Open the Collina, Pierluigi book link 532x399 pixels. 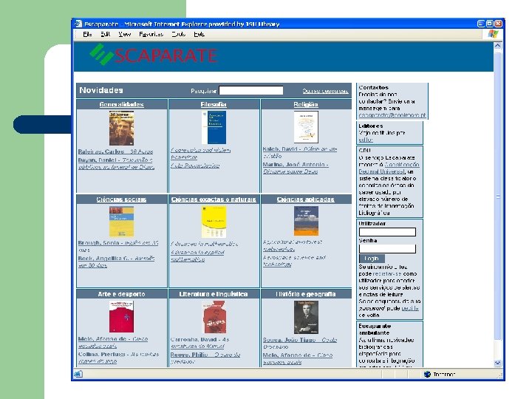[118, 358]
